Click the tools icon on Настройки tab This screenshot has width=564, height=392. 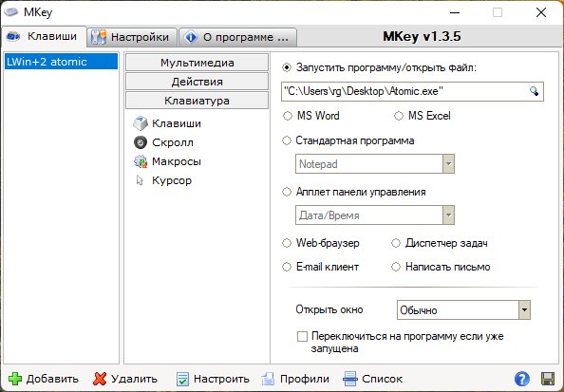(99, 37)
